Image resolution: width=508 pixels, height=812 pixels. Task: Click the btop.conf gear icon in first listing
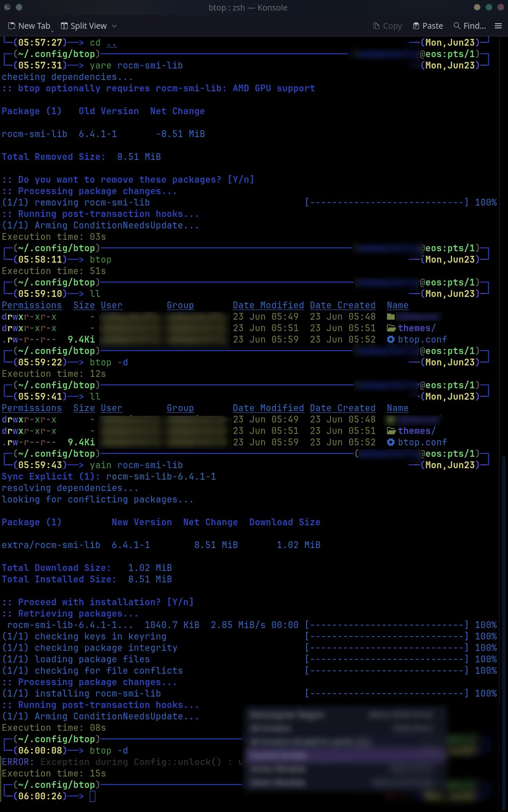391,340
